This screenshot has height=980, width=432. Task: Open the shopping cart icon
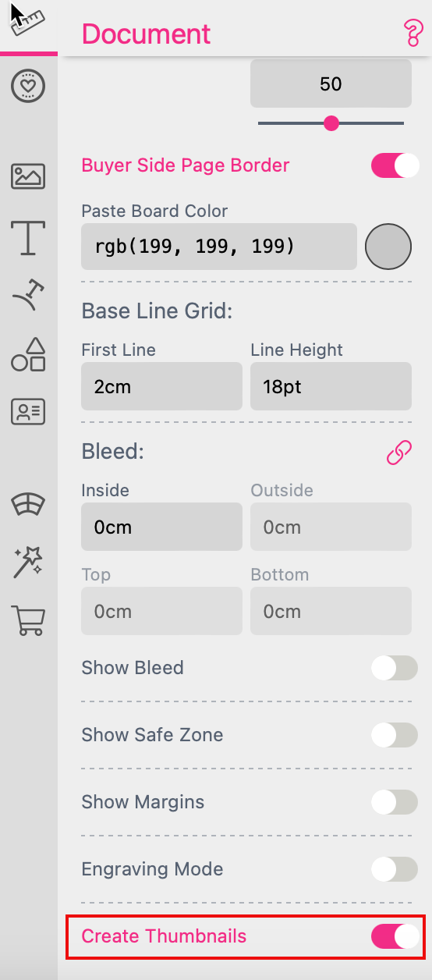click(28, 620)
